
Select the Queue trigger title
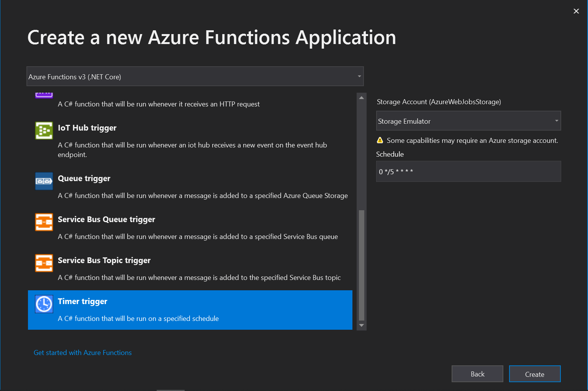(84, 178)
